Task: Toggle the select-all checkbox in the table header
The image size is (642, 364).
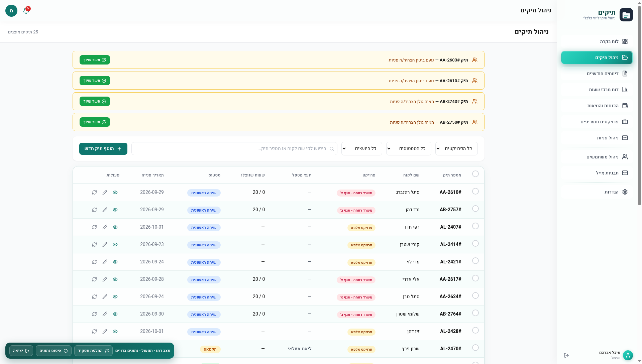Action: (x=475, y=174)
